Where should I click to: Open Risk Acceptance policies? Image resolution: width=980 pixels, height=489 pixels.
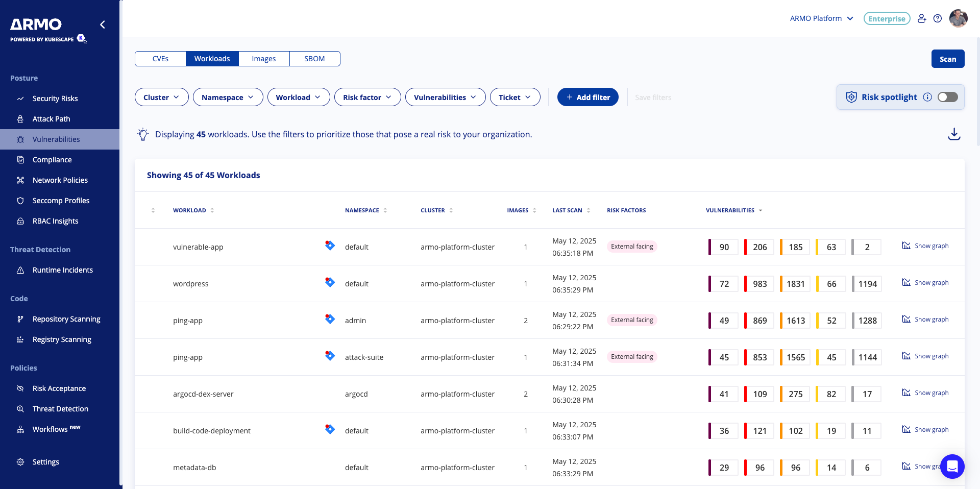60,388
